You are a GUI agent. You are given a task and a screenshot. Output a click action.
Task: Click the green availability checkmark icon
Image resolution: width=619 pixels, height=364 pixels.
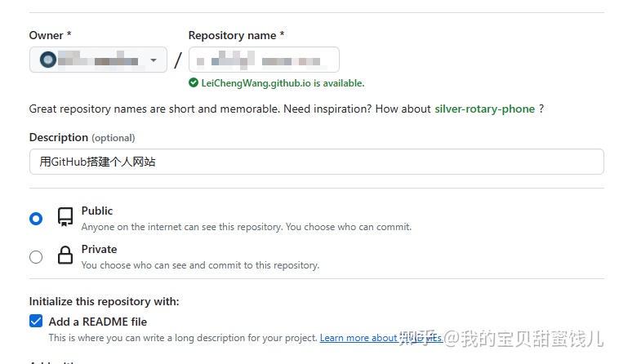click(194, 82)
